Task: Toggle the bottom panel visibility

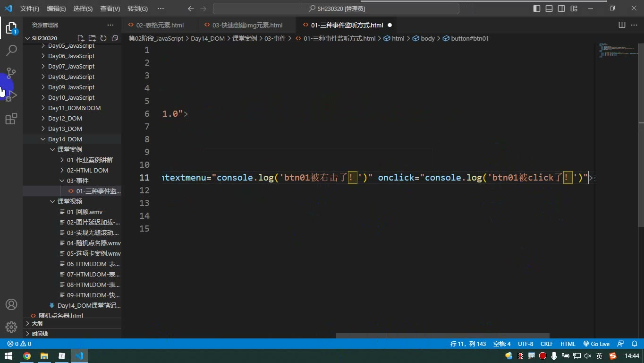Action: point(549,9)
